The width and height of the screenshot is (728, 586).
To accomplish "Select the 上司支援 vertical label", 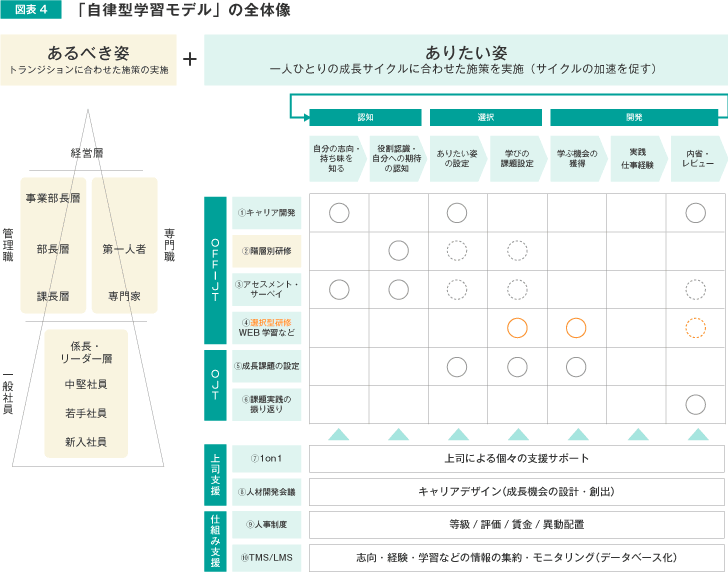I will pyautogui.click(x=215, y=475).
